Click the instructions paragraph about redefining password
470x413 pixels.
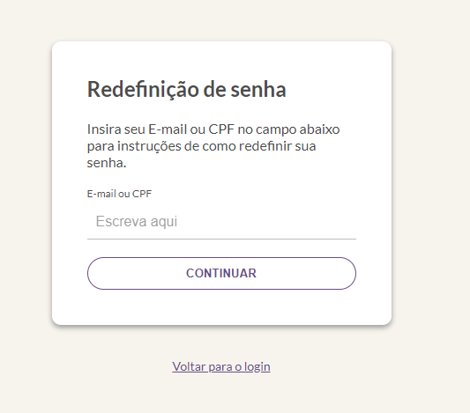(x=213, y=146)
